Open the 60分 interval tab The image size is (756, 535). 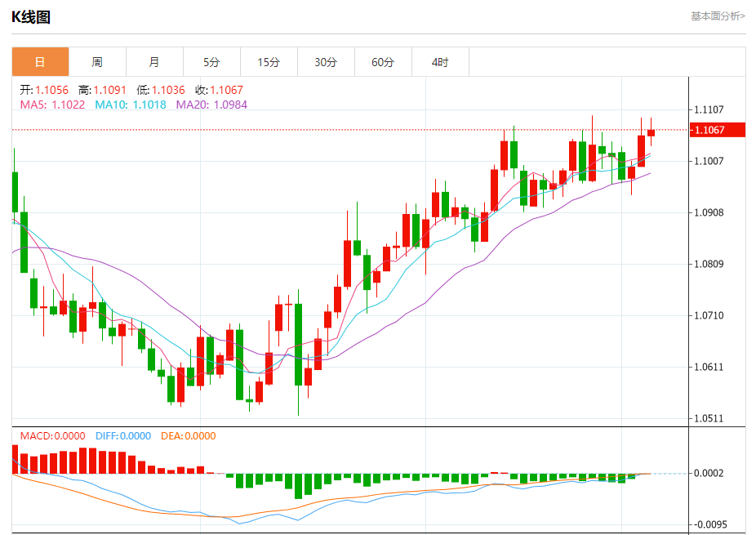point(383,62)
